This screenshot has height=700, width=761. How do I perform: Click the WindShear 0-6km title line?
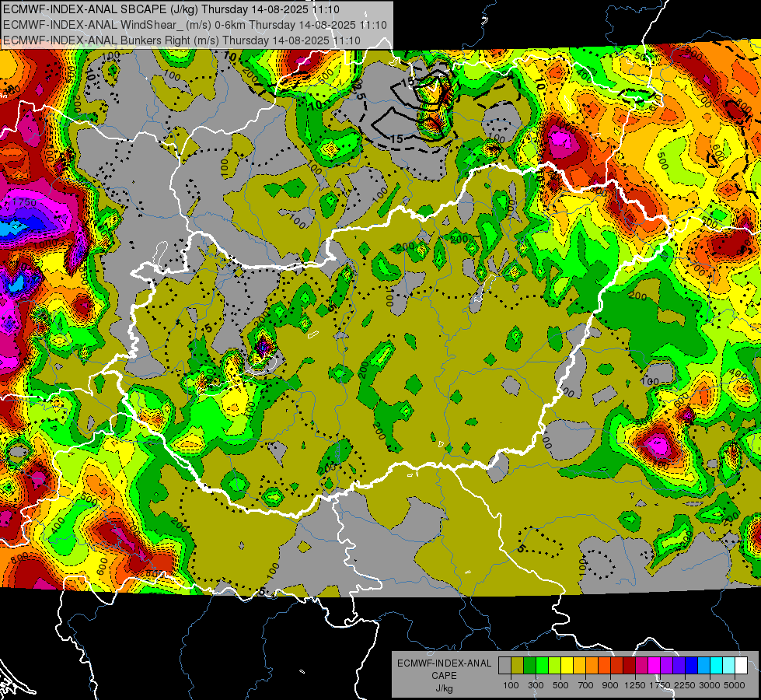(195, 25)
